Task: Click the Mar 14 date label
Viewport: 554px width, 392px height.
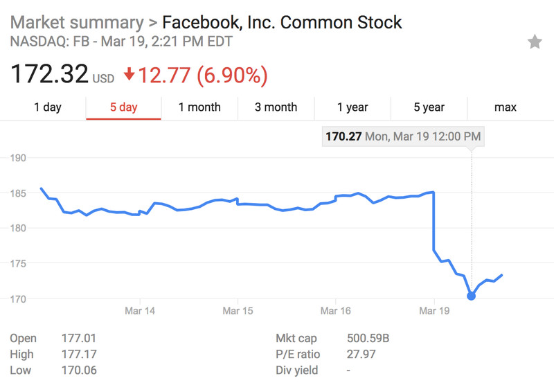Action: coord(140,312)
